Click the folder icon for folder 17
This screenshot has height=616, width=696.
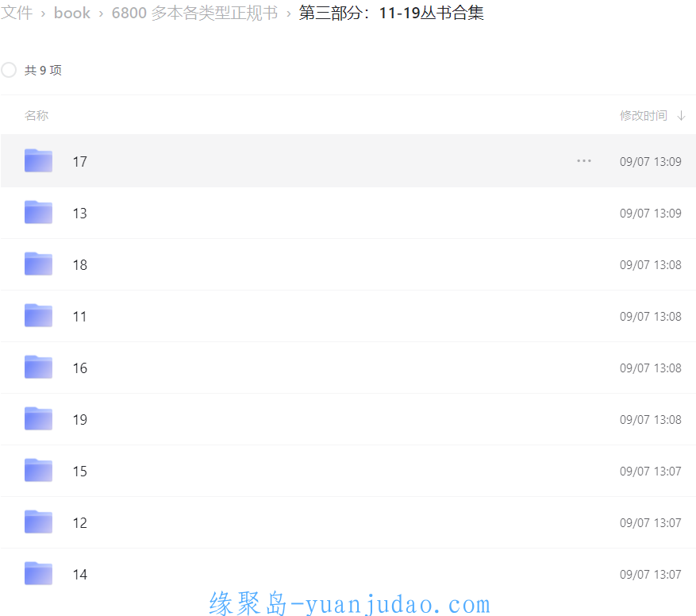click(x=38, y=161)
